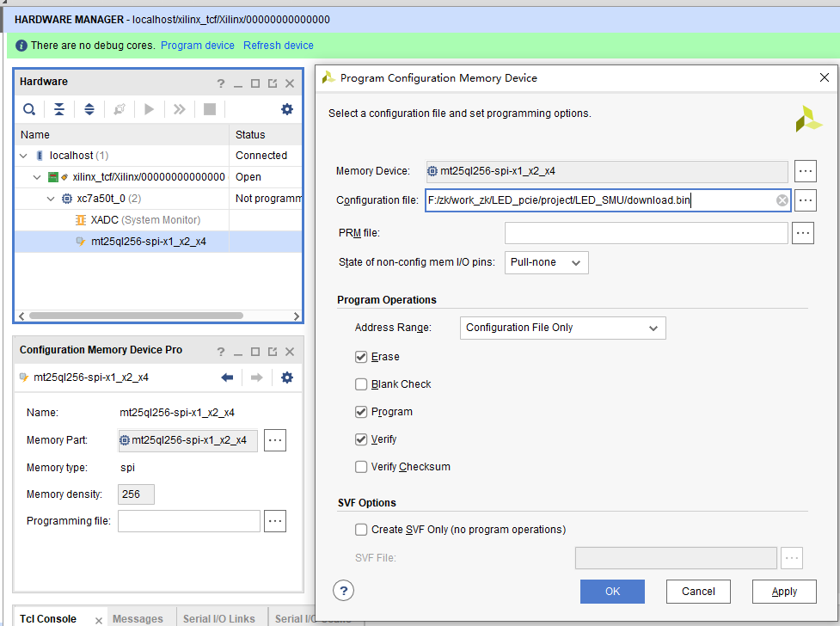Click scroll left arrow in Hardware panel
The height and width of the screenshot is (626, 840).
pyautogui.click(x=21, y=316)
